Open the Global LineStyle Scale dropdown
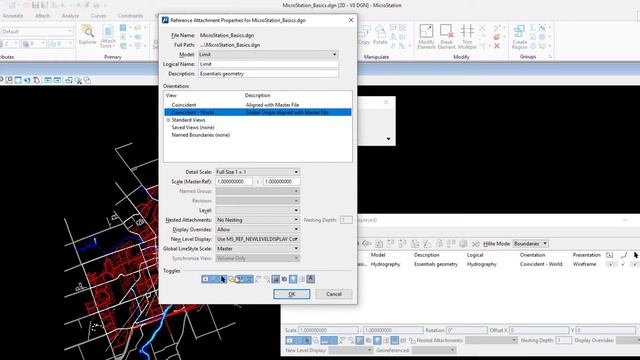The image size is (640, 360). 258,249
